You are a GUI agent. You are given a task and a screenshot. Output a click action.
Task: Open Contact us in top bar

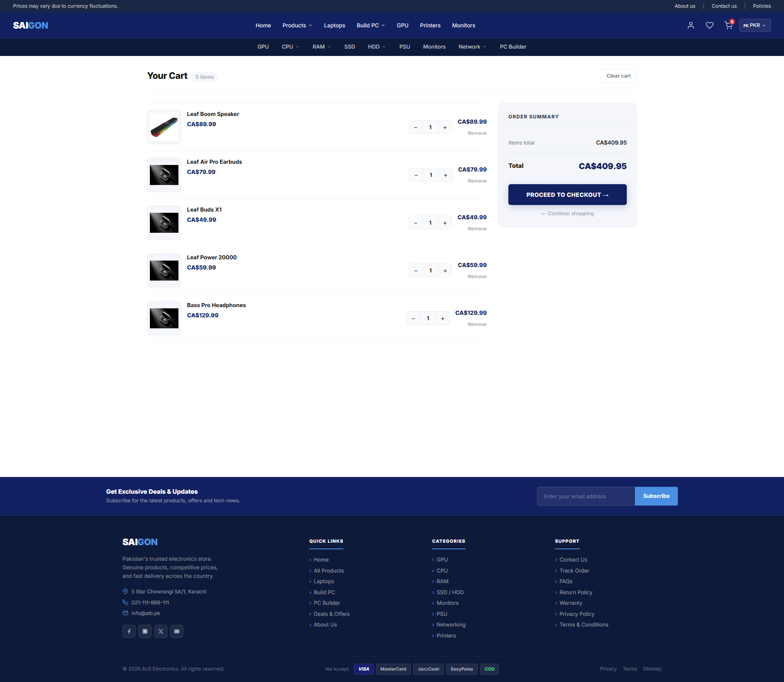[724, 6]
